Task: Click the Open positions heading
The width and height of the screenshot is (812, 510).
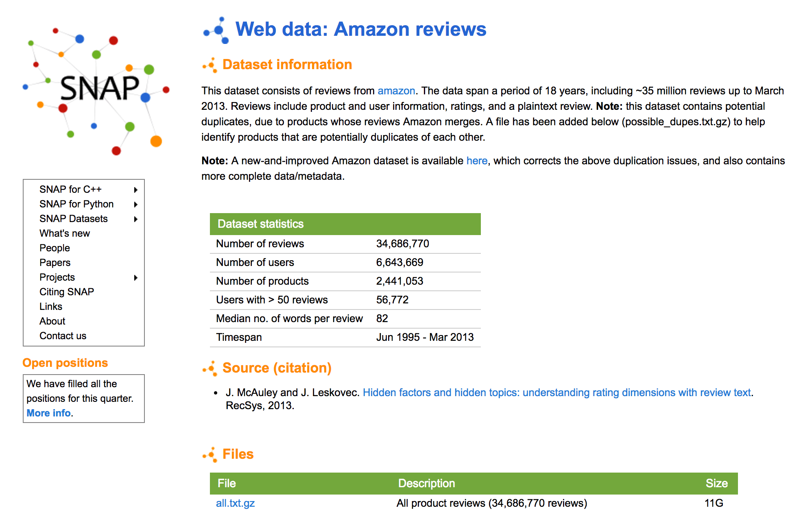Action: pos(65,363)
